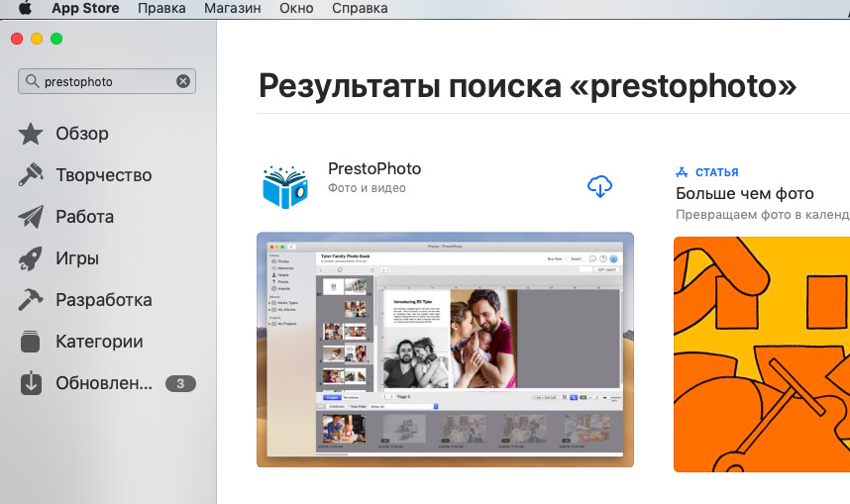
Task: Open the Правка menu
Action: click(x=161, y=8)
